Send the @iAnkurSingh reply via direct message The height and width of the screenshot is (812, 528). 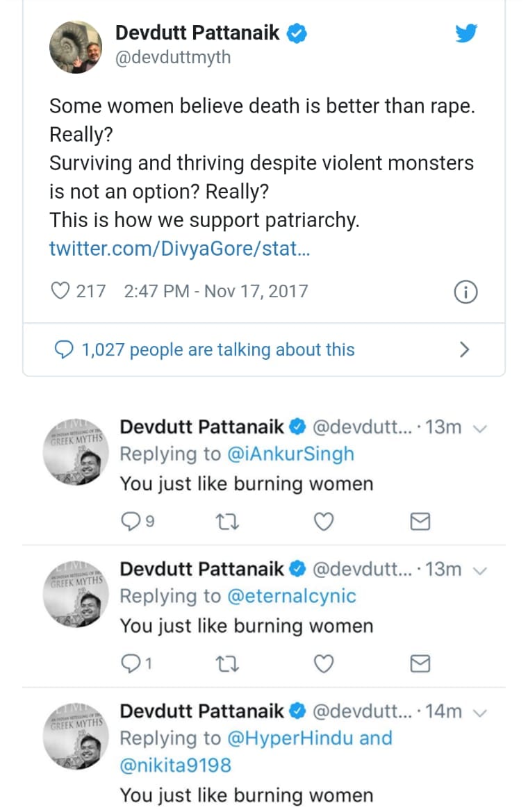(420, 522)
